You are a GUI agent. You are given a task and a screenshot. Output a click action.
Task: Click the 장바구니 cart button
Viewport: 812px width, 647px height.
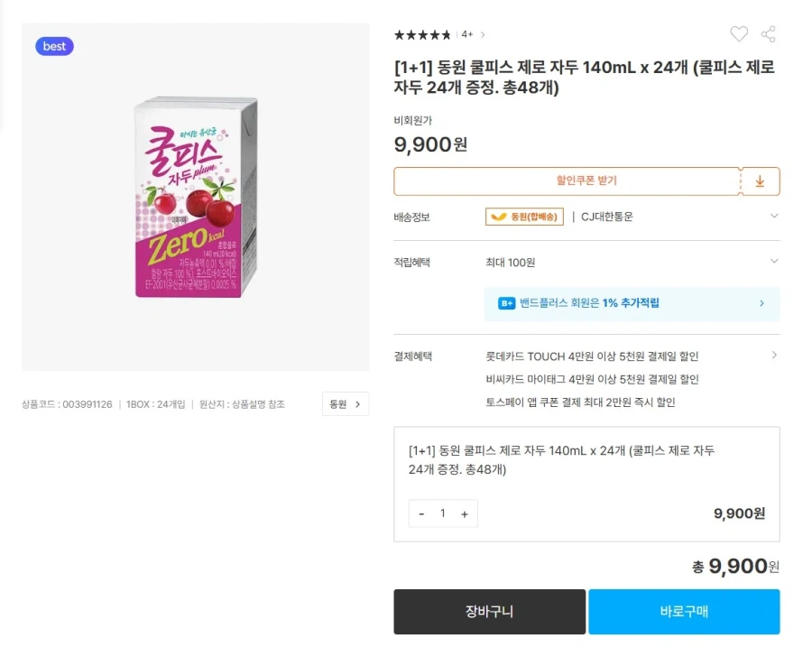[489, 612]
